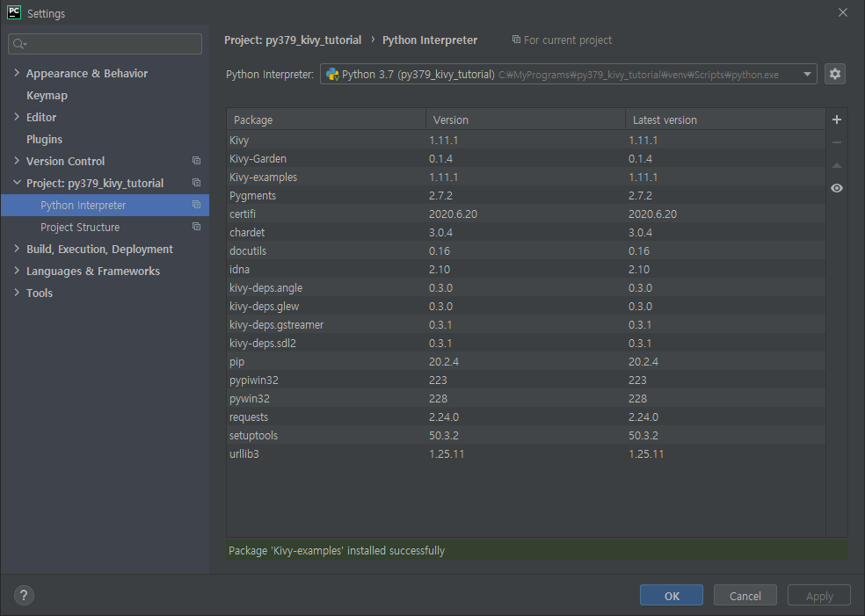Select the urllib3 package row
Image resolution: width=865 pixels, height=616 pixels.
click(x=526, y=454)
